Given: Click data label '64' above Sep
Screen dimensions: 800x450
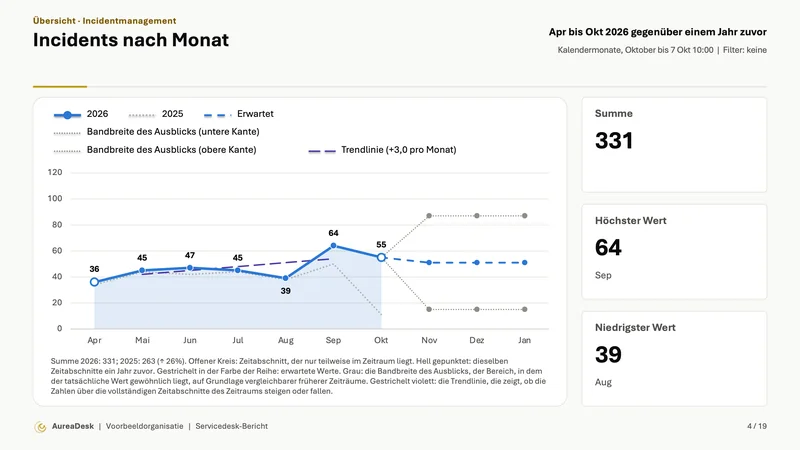Looking at the screenshot, I should (333, 233).
